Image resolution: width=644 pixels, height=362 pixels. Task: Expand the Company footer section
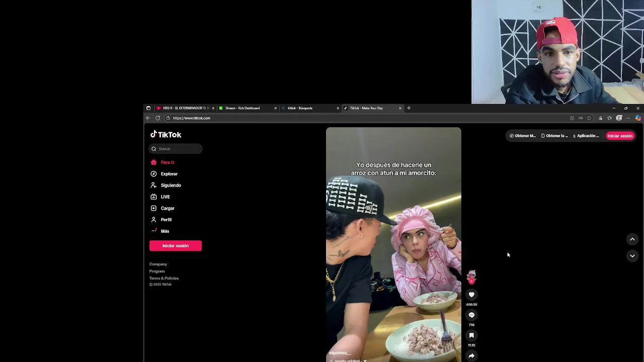pyautogui.click(x=158, y=264)
